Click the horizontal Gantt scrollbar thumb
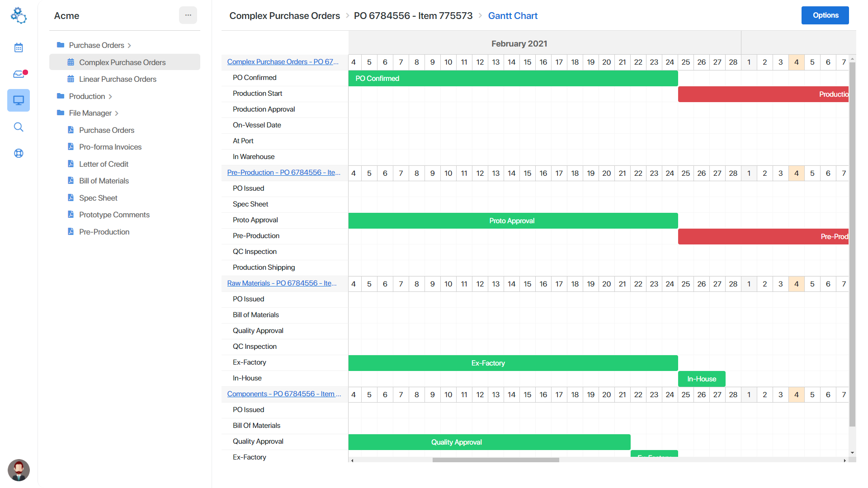The image size is (868, 488). point(495,460)
